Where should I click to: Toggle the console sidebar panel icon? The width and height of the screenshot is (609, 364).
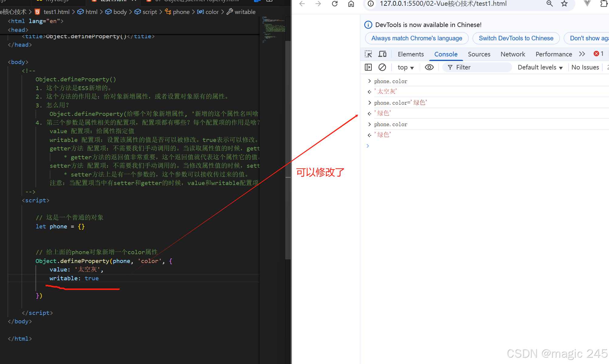[368, 67]
